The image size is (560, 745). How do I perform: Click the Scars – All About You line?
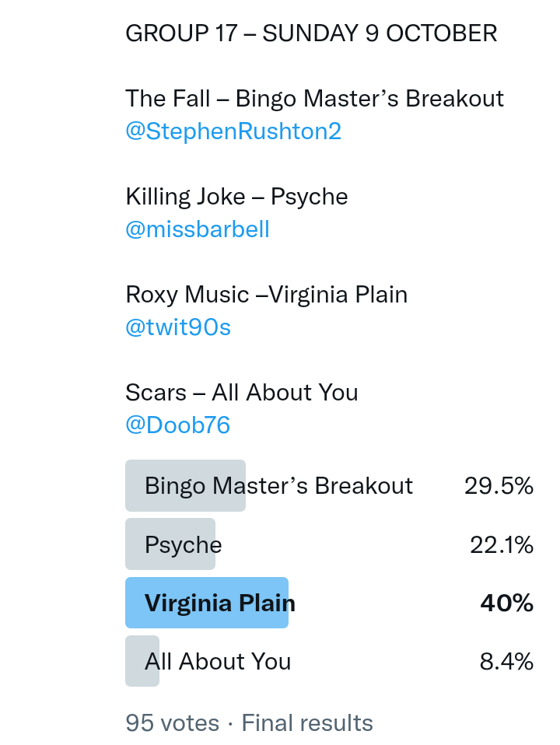[241, 393]
